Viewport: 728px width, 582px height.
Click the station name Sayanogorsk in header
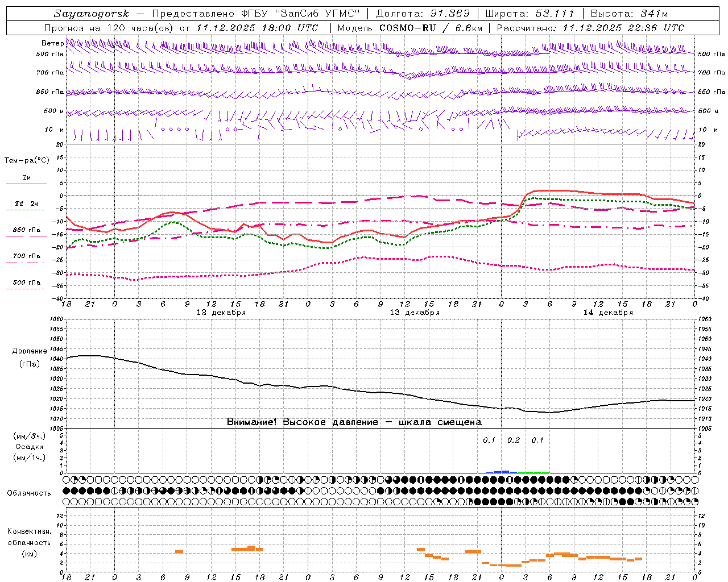(92, 14)
